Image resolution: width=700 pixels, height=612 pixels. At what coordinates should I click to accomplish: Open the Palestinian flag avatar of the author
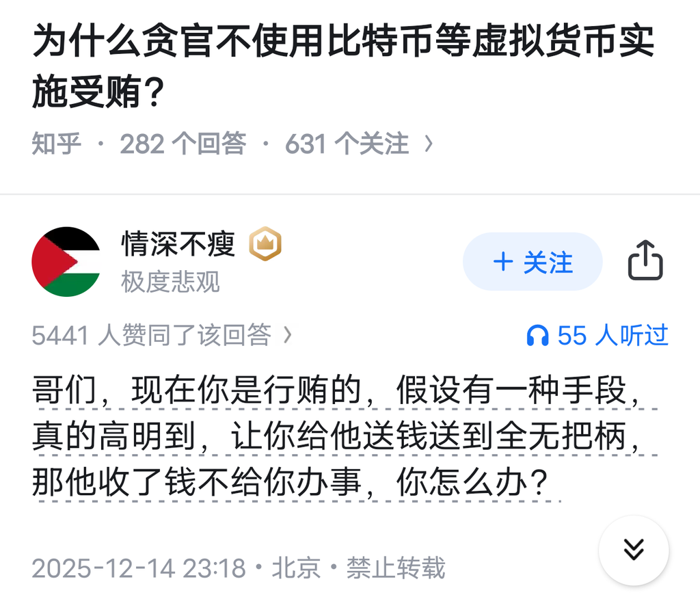coord(66,261)
